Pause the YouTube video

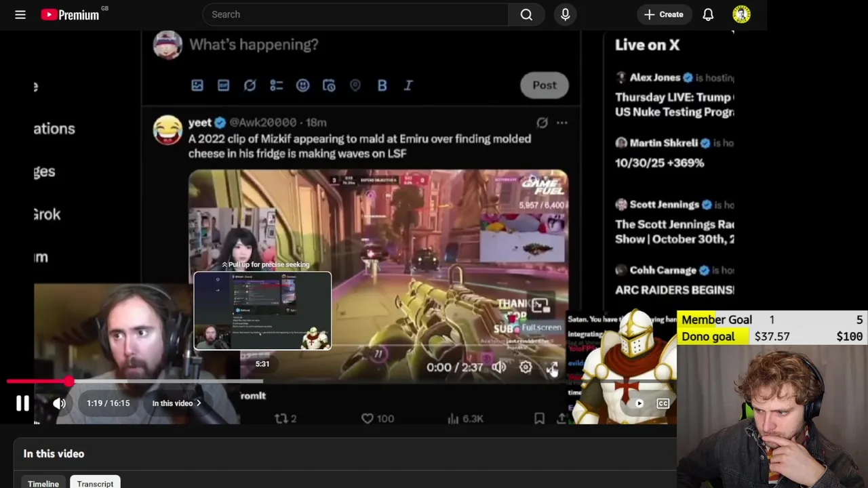[x=22, y=403]
